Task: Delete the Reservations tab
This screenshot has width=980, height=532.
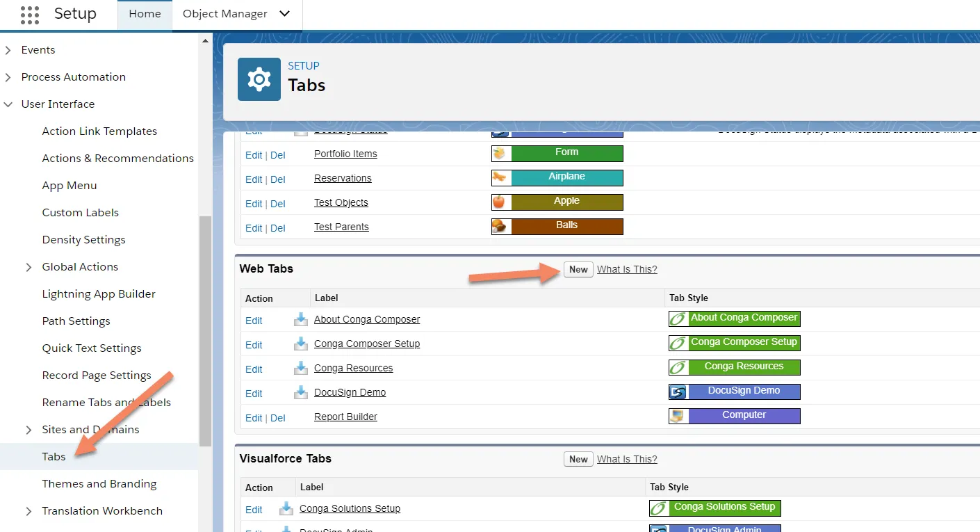Action: point(278,179)
